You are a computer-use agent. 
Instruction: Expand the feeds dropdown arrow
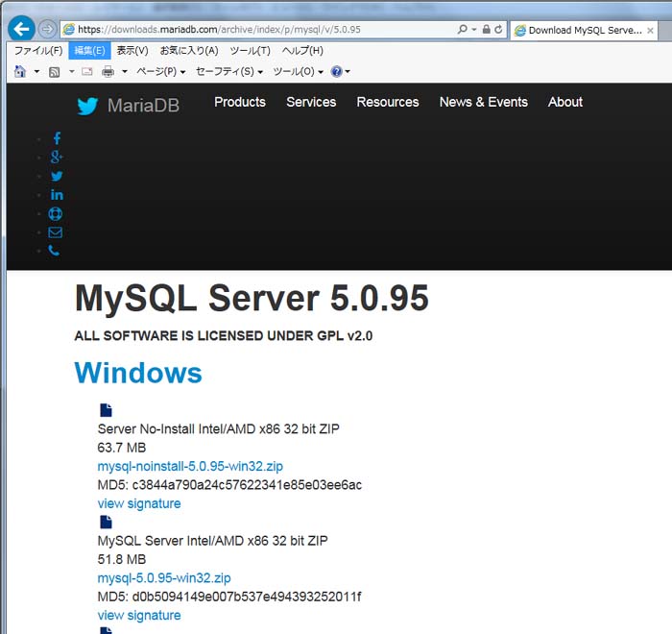point(72,71)
